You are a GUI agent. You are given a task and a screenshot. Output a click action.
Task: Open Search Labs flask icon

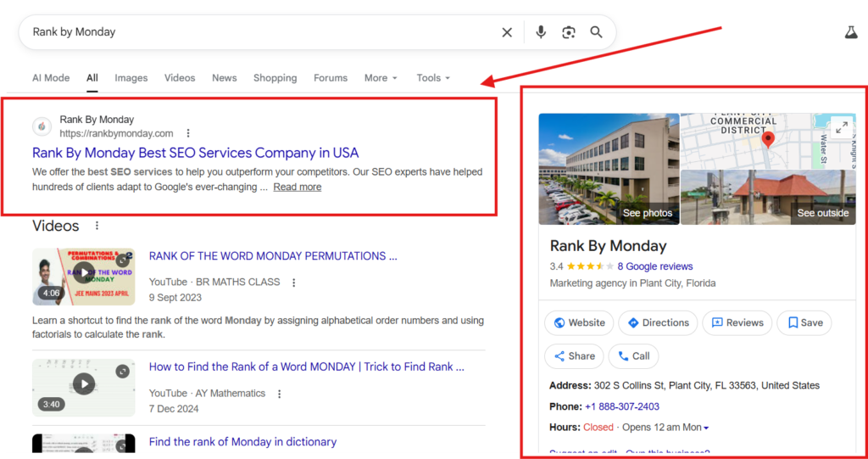point(850,32)
